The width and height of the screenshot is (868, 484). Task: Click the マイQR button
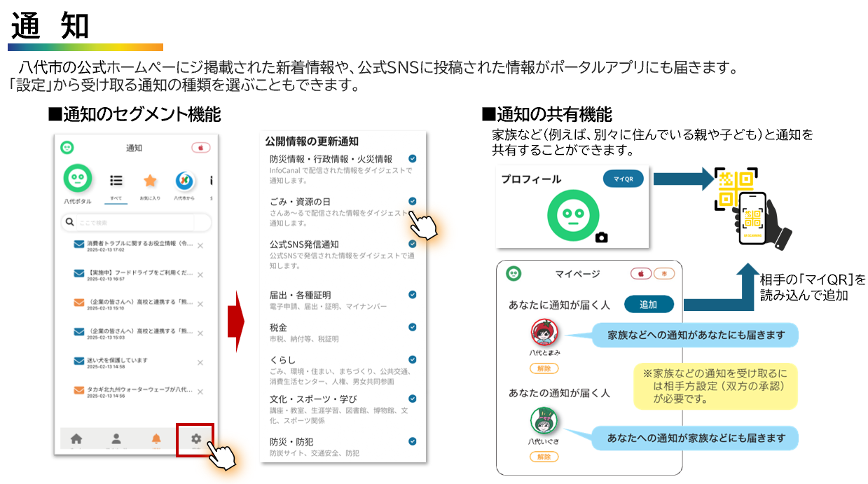click(623, 179)
